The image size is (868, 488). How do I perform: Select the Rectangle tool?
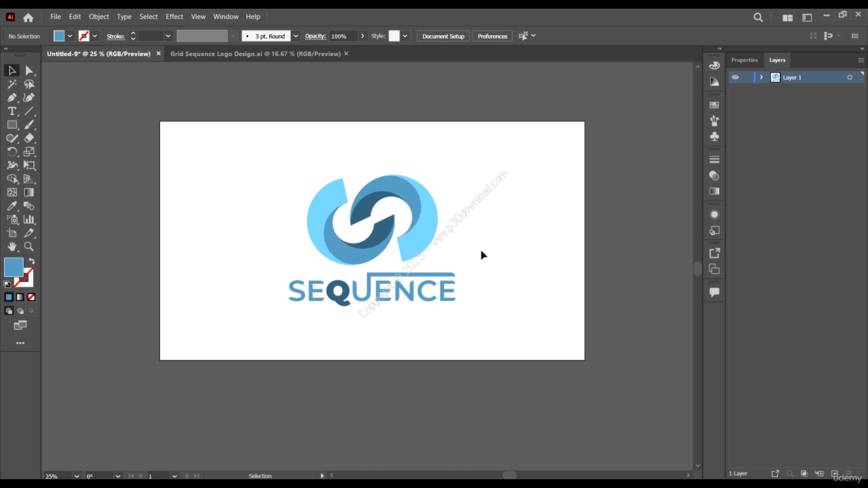click(x=12, y=125)
